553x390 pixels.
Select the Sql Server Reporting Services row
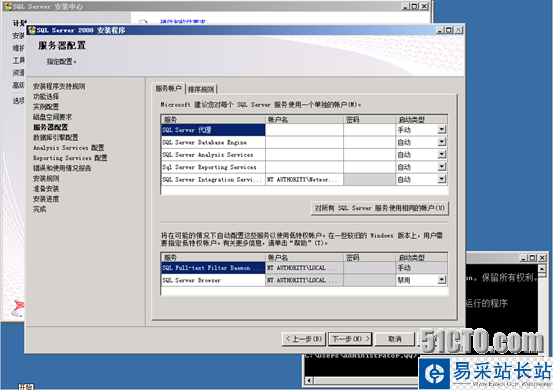tap(213, 167)
